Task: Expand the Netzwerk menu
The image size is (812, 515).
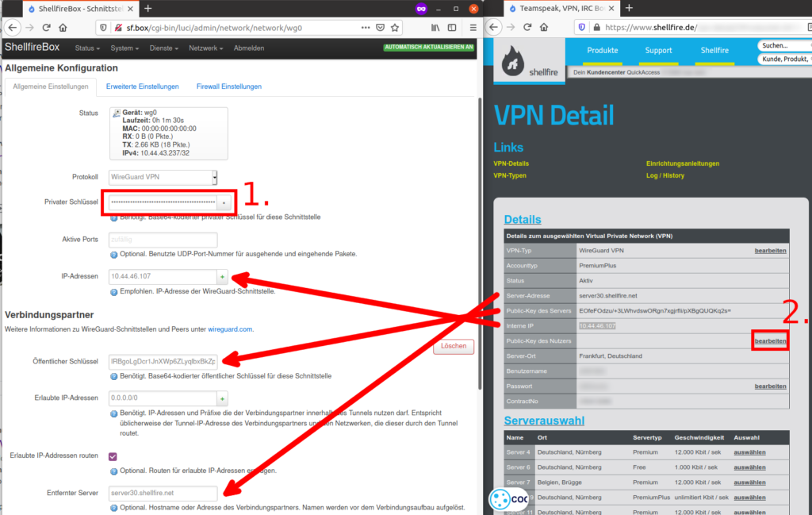Action: 205,48
